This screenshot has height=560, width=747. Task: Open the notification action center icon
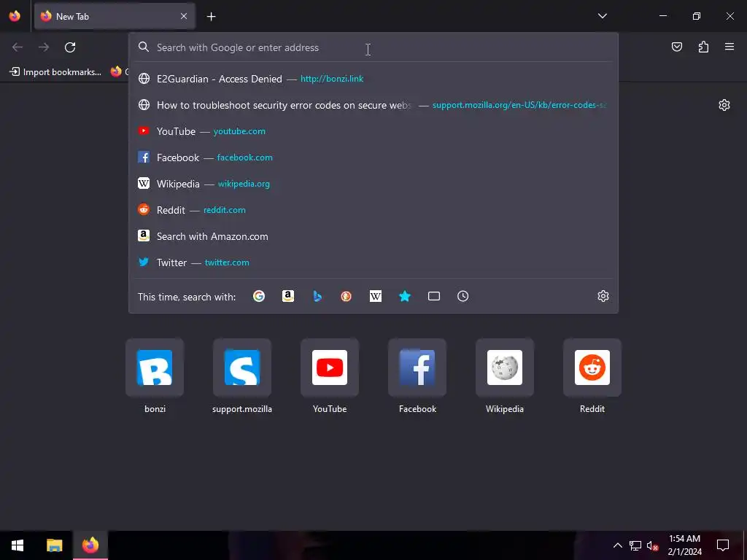tap(723, 545)
